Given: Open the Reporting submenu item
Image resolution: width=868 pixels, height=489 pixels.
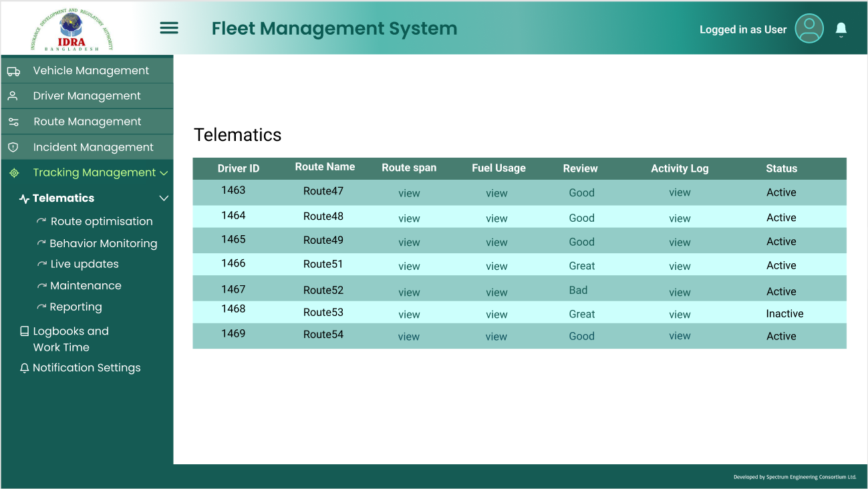Looking at the screenshot, I should (x=76, y=307).
